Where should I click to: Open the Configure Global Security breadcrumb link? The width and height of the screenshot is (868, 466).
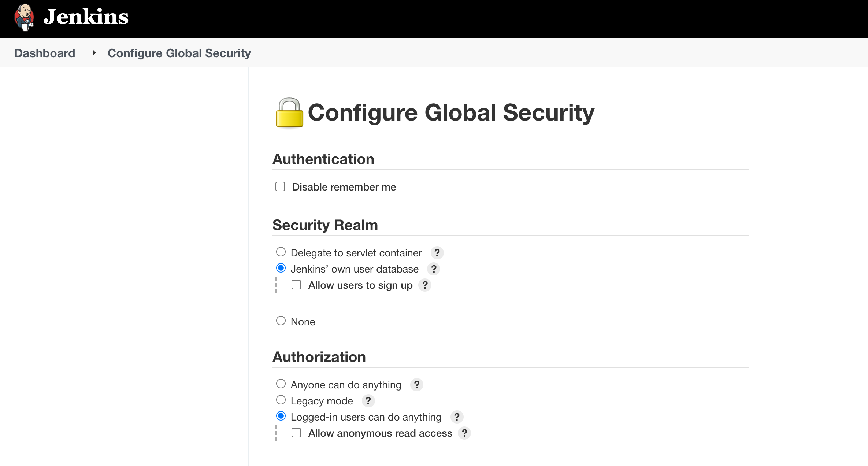click(179, 53)
